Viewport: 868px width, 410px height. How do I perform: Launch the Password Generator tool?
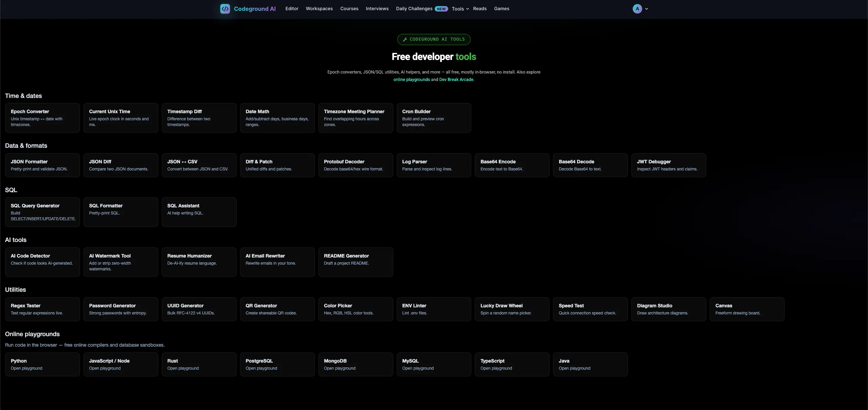pyautogui.click(x=121, y=309)
